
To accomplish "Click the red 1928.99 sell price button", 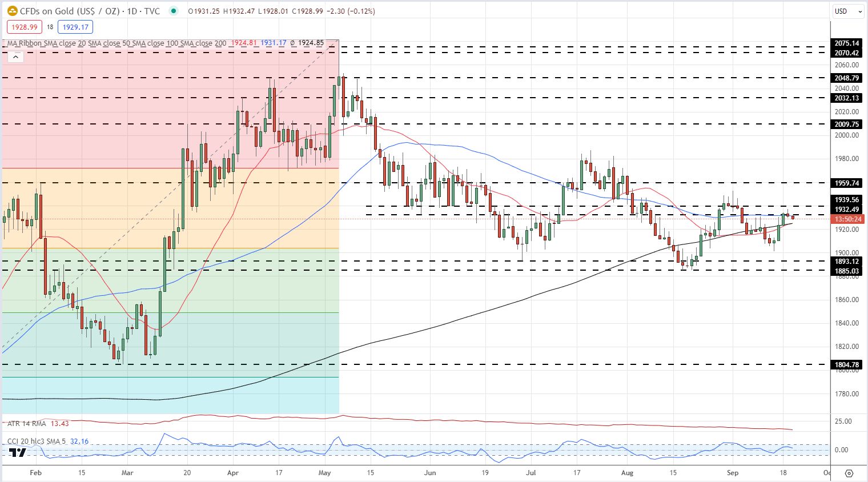I will click(25, 27).
